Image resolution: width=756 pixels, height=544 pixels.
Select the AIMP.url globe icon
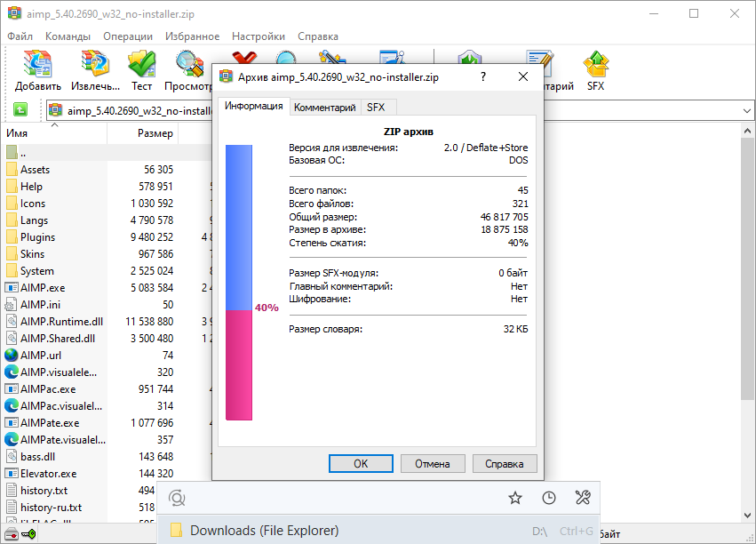tap(12, 355)
